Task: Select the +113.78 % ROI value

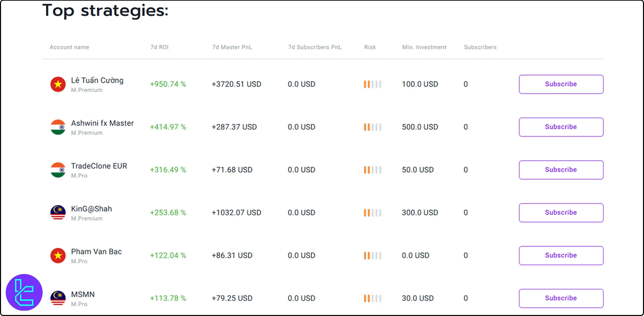Action: (x=168, y=298)
